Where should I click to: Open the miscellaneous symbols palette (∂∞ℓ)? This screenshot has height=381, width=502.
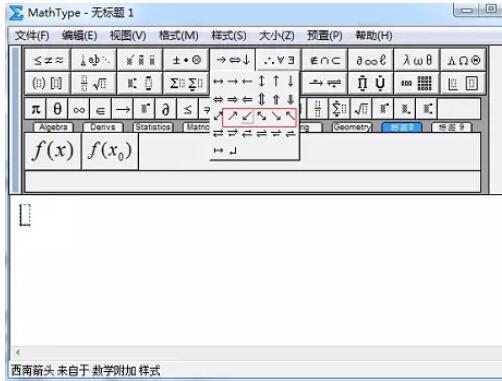click(x=371, y=60)
